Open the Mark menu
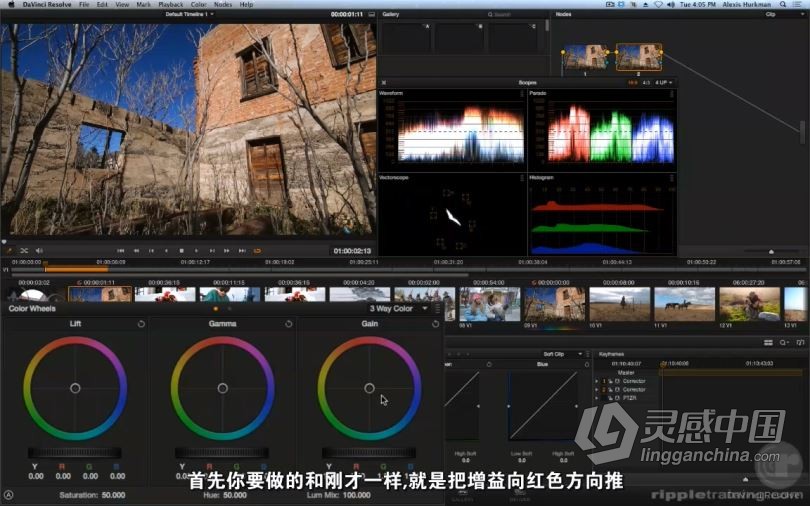The height and width of the screenshot is (506, 810). pos(143,4)
